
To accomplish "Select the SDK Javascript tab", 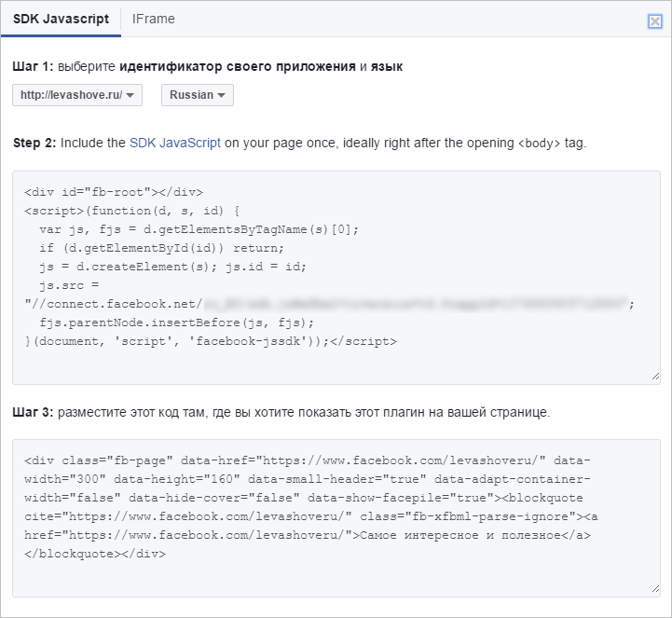I will [61, 19].
